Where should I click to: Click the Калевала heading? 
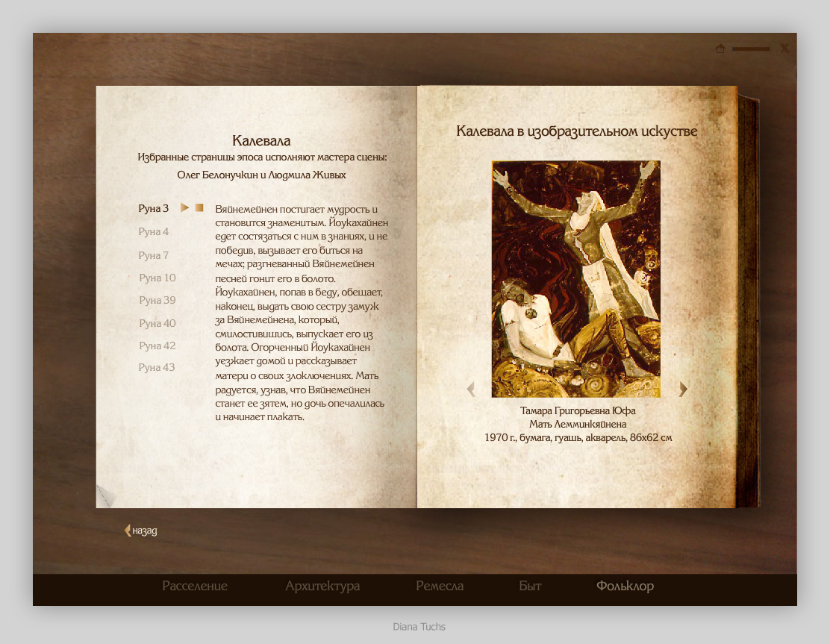pyautogui.click(x=261, y=140)
